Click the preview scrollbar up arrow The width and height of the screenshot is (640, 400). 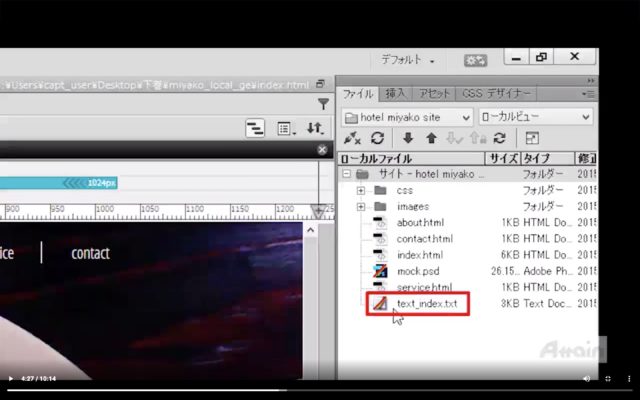[310, 231]
